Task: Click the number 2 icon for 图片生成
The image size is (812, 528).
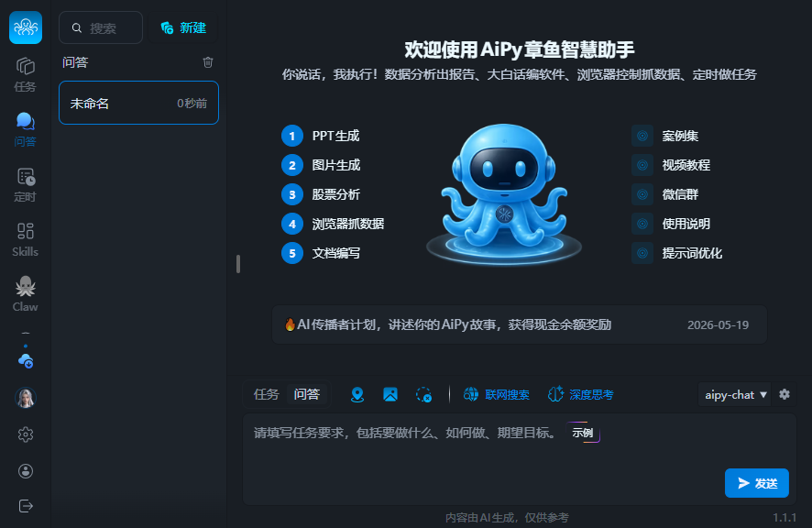Action: 292,165
